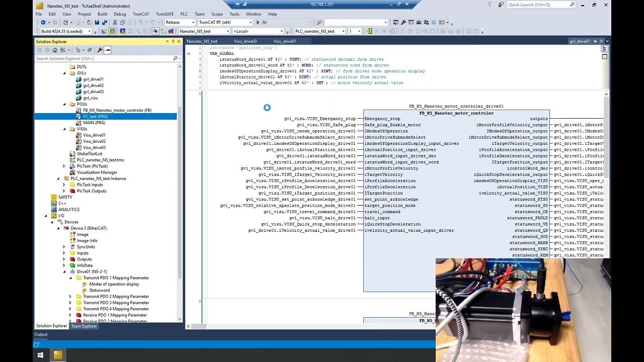
Task: Select FB_N5_Nanotec_motor_controler (FB) item
Action: (117, 110)
